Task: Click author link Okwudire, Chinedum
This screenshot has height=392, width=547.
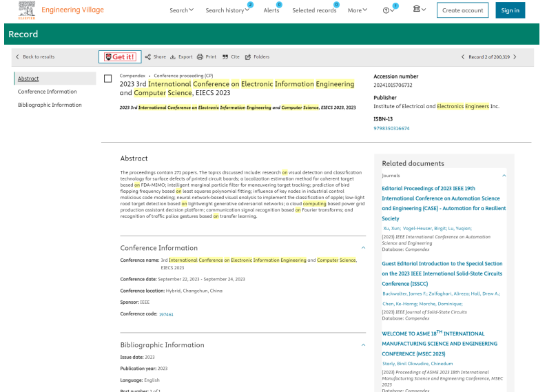Action: tap(430, 363)
